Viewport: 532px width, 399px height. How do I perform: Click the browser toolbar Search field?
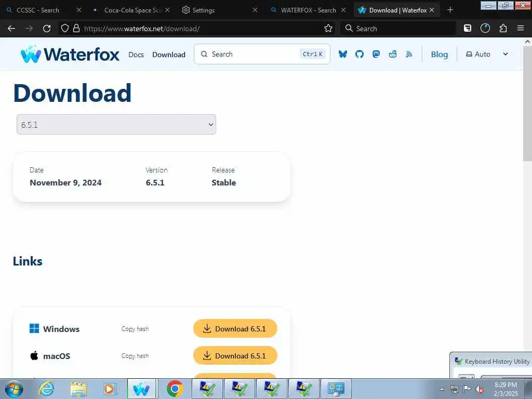(x=398, y=29)
